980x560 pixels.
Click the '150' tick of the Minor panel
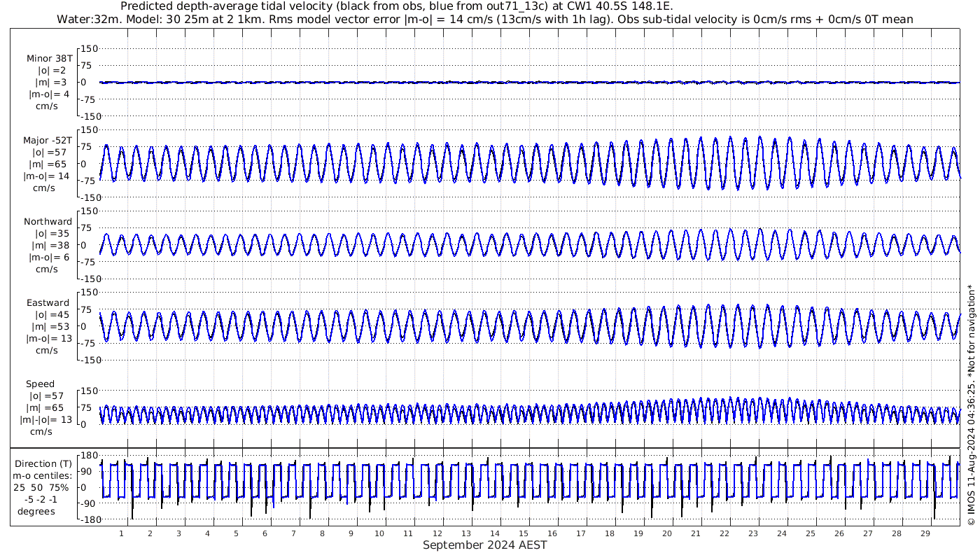(90, 48)
